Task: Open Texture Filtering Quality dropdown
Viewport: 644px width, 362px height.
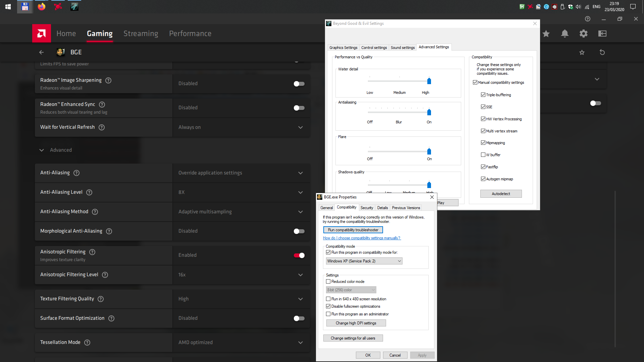Action: (x=241, y=299)
